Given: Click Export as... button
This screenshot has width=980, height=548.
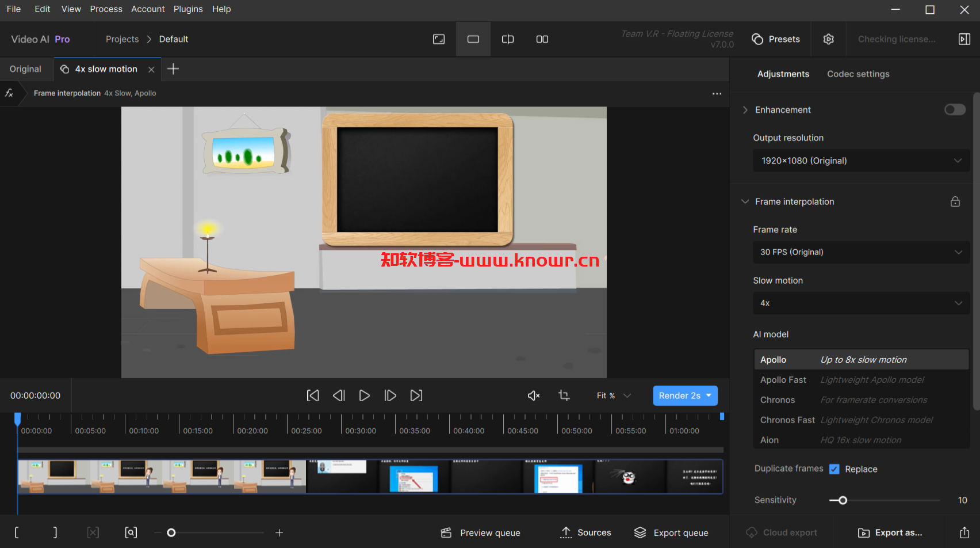Looking at the screenshot, I should (x=890, y=532).
